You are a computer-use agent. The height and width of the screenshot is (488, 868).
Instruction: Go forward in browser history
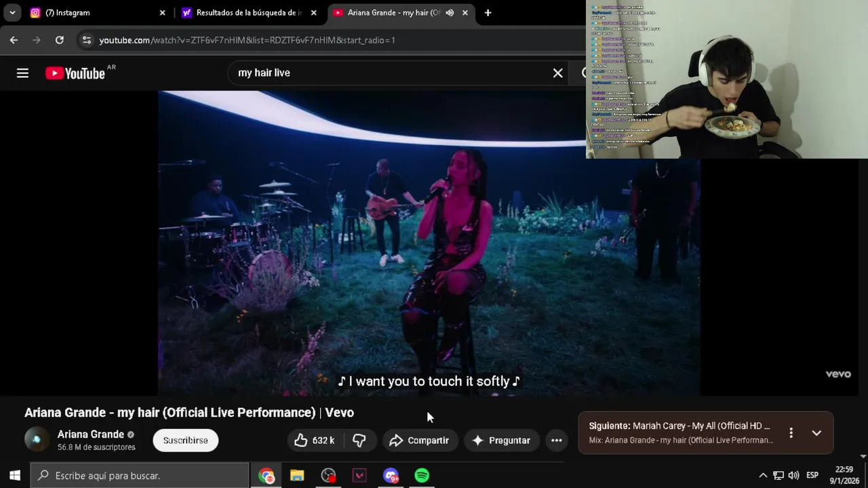pyautogui.click(x=37, y=40)
